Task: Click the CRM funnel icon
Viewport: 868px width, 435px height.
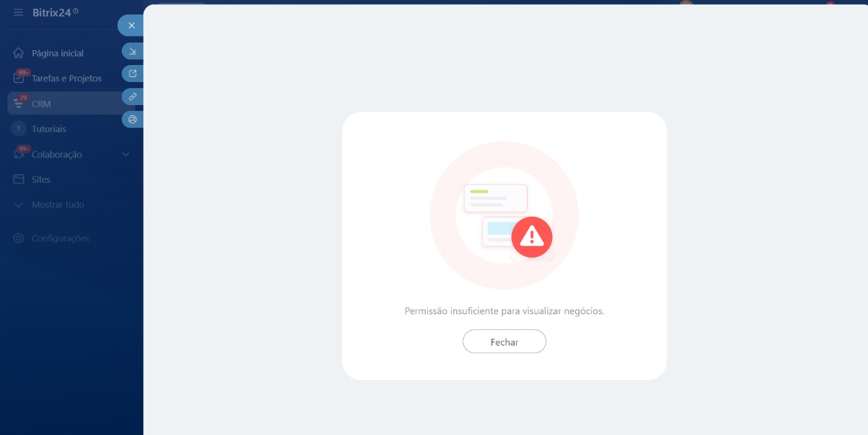Action: click(18, 104)
